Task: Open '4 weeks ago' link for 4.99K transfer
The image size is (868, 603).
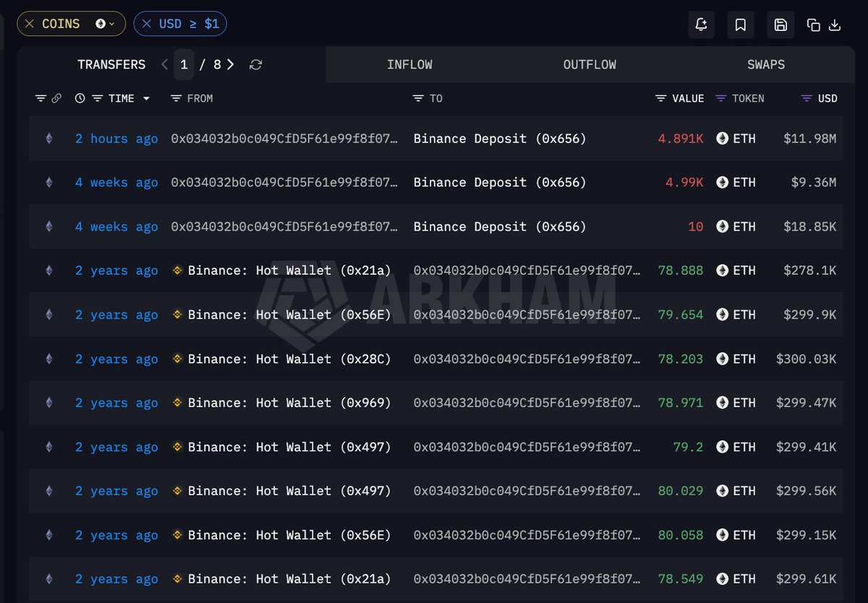Action: 116,182
